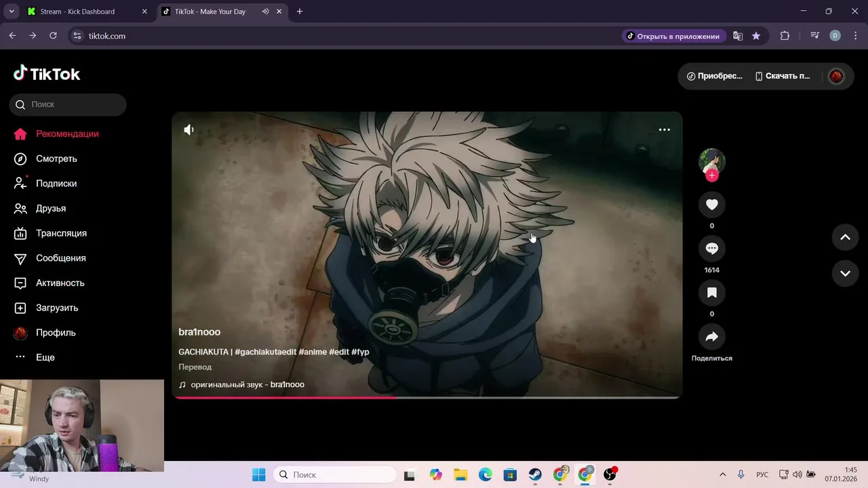Click the #anime hashtag
868x488 pixels.
coord(313,352)
